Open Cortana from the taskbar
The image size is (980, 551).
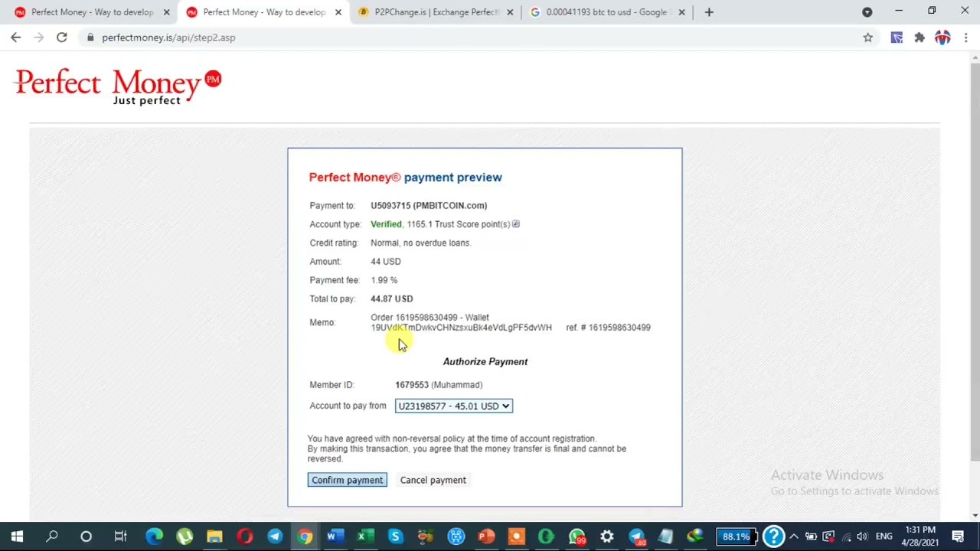tap(86, 536)
